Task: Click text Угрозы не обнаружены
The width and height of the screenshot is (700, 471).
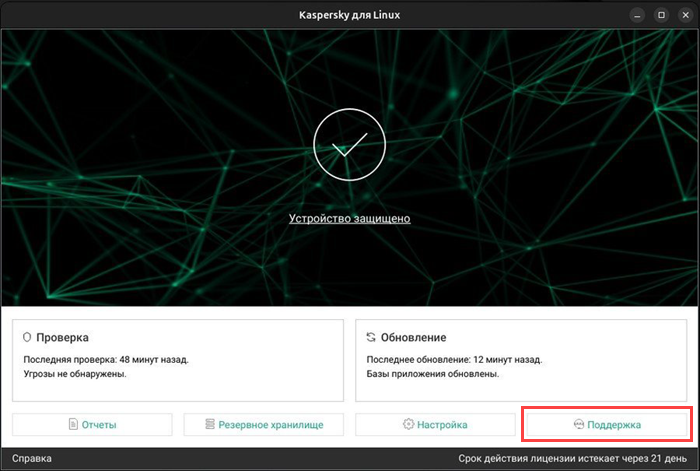Action: 75,374
